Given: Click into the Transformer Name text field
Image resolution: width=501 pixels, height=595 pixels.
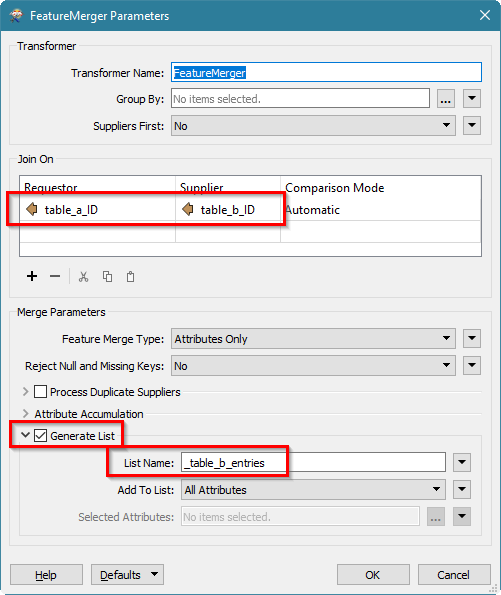Looking at the screenshot, I should pyautogui.click(x=326, y=72).
